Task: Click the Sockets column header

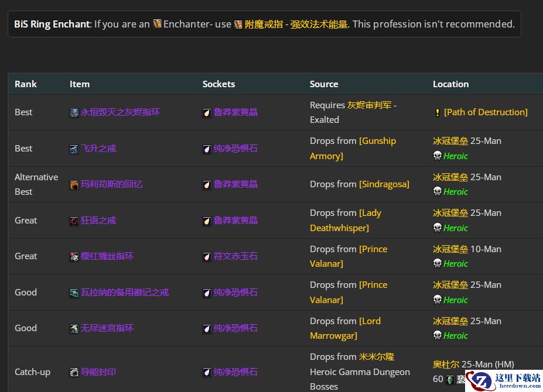Action: point(218,84)
